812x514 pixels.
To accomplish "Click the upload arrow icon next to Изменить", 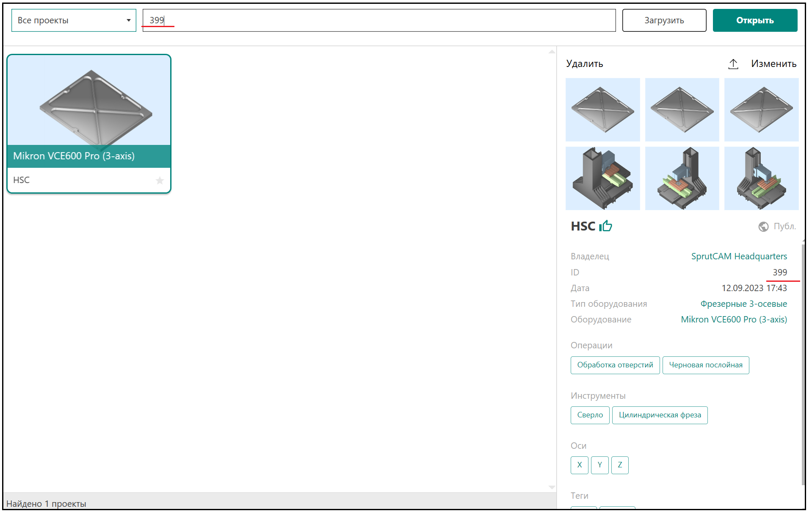I will pyautogui.click(x=733, y=64).
